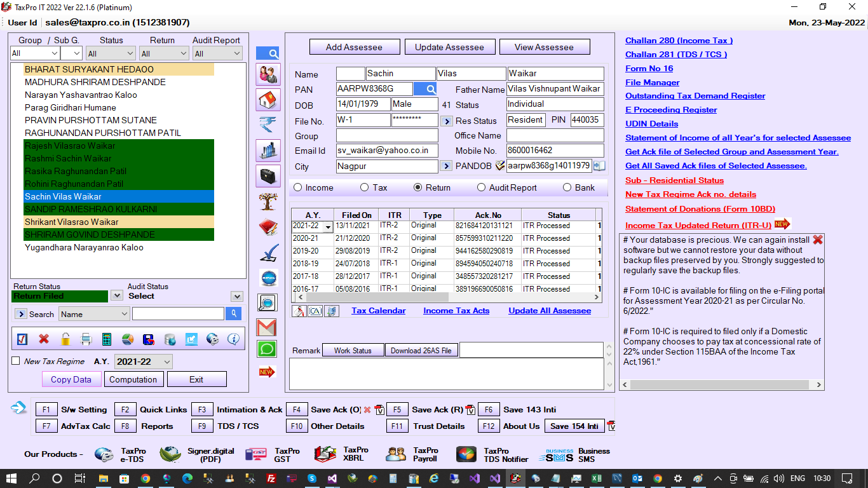The width and height of the screenshot is (868, 488).
Task: Click F1 S/w Setting button
Action: [46, 410]
